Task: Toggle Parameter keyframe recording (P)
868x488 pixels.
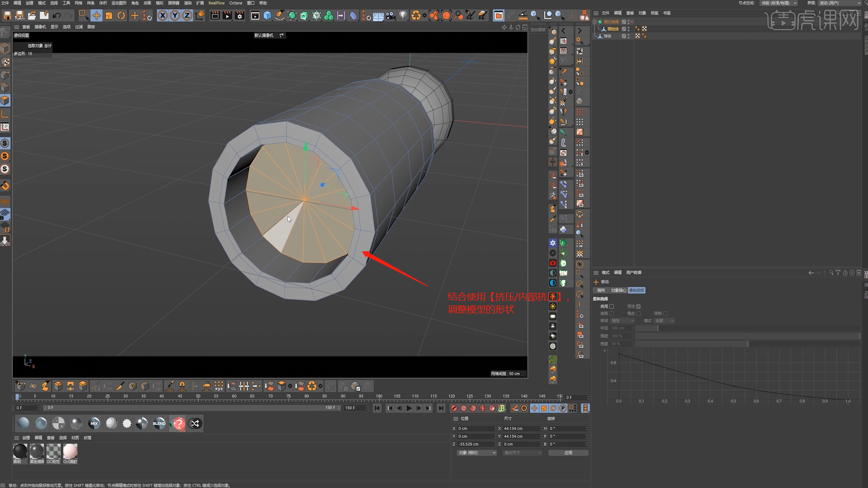Action: [x=563, y=408]
